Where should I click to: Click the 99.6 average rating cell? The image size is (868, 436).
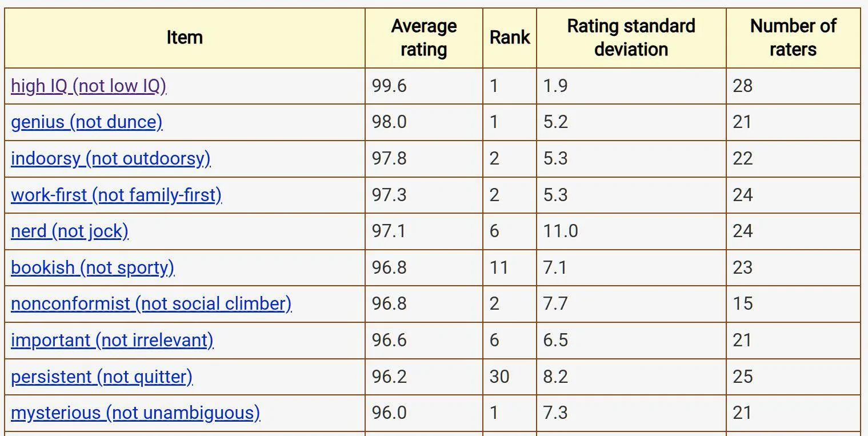point(424,86)
